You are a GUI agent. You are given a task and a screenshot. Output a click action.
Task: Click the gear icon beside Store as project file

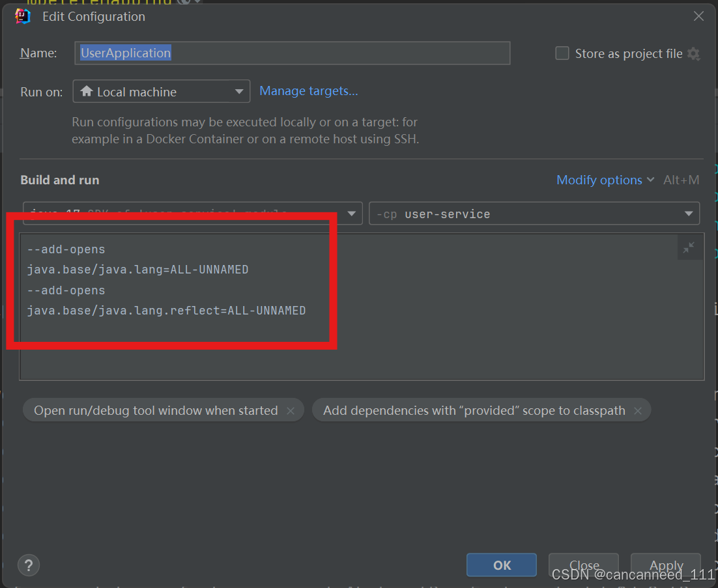[694, 53]
